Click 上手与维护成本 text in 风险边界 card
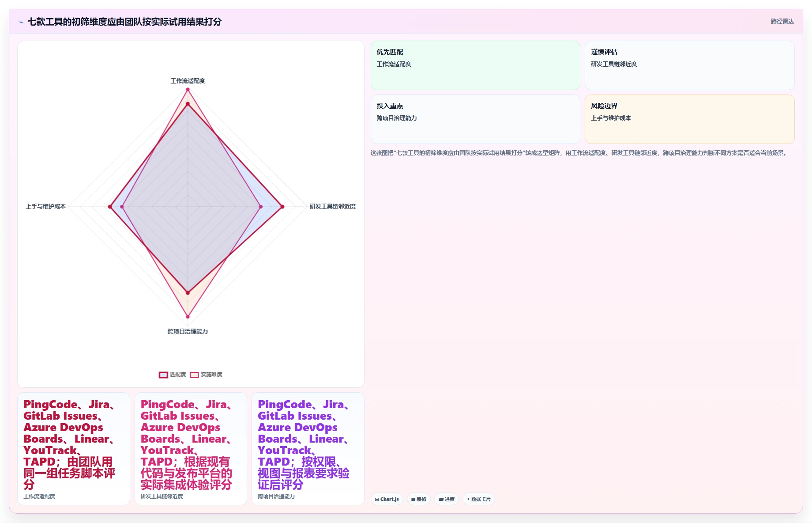Image resolution: width=812 pixels, height=523 pixels. [611, 118]
